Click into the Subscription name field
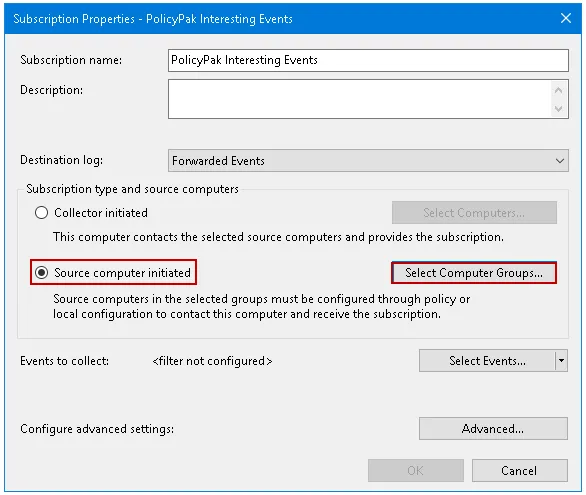 pyautogui.click(x=368, y=60)
